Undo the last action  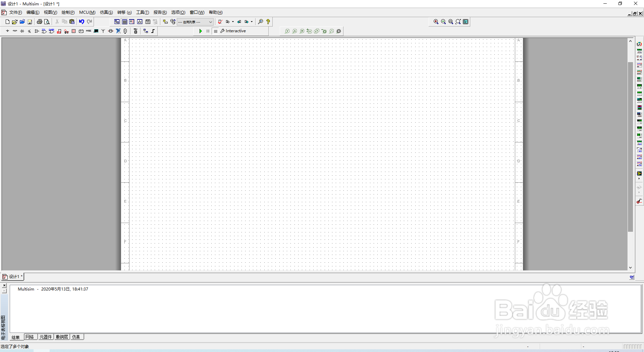click(x=82, y=22)
